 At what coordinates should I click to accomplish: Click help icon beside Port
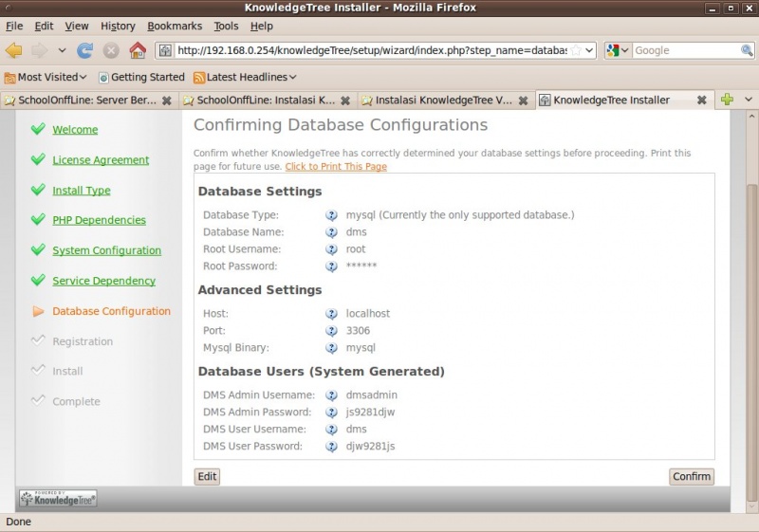pos(331,331)
